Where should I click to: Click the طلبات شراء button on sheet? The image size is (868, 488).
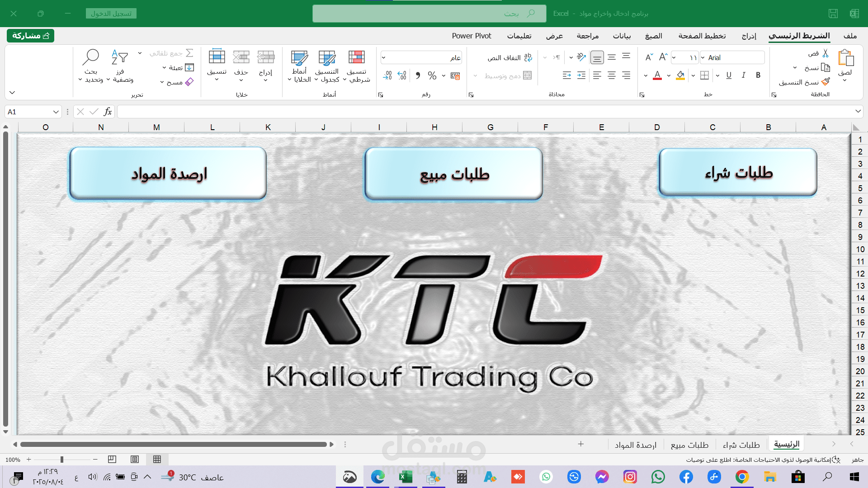(x=738, y=173)
